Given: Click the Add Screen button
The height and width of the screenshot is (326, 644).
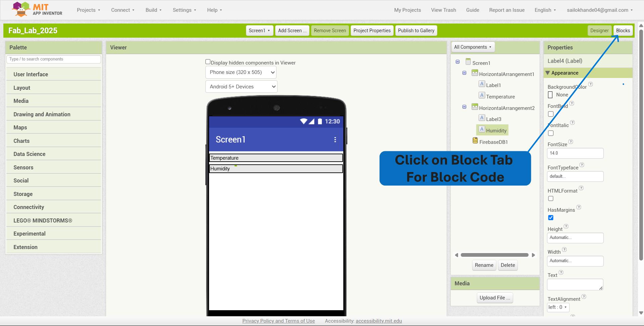Looking at the screenshot, I should point(292,31).
